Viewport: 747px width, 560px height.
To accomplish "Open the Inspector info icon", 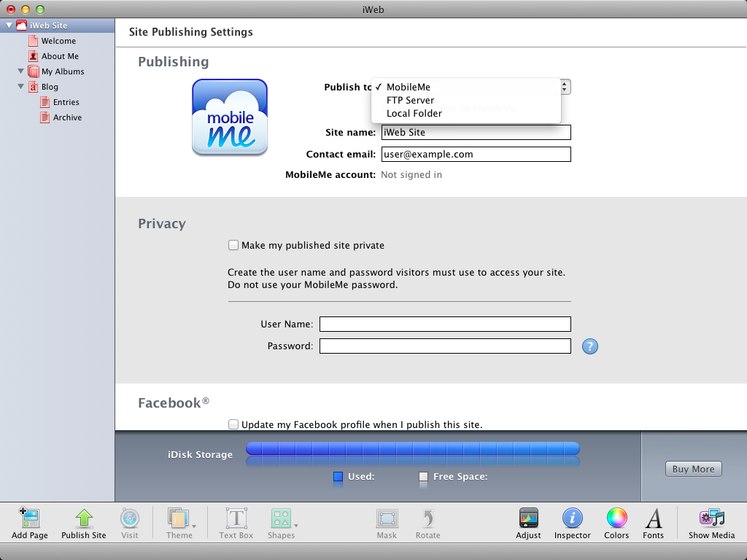I will (572, 518).
